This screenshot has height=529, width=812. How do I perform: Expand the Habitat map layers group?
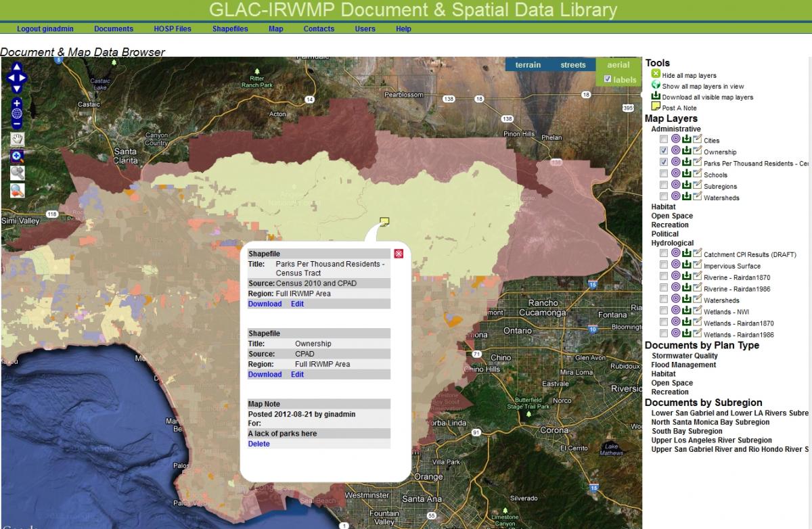click(x=663, y=207)
